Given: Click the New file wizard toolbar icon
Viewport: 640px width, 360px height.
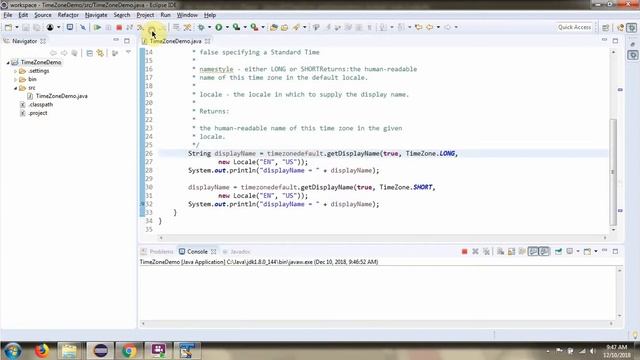Looking at the screenshot, I should click(8, 27).
